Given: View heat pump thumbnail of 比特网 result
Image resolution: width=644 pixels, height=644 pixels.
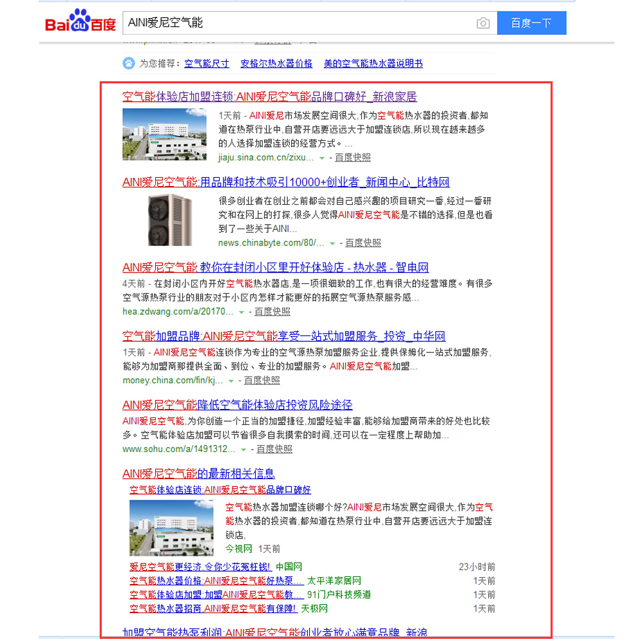Looking at the screenshot, I should point(169,220).
